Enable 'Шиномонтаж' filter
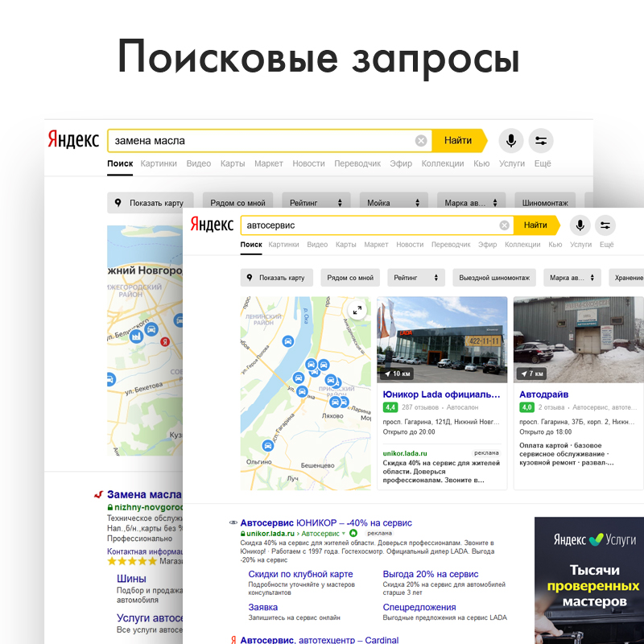 [549, 203]
